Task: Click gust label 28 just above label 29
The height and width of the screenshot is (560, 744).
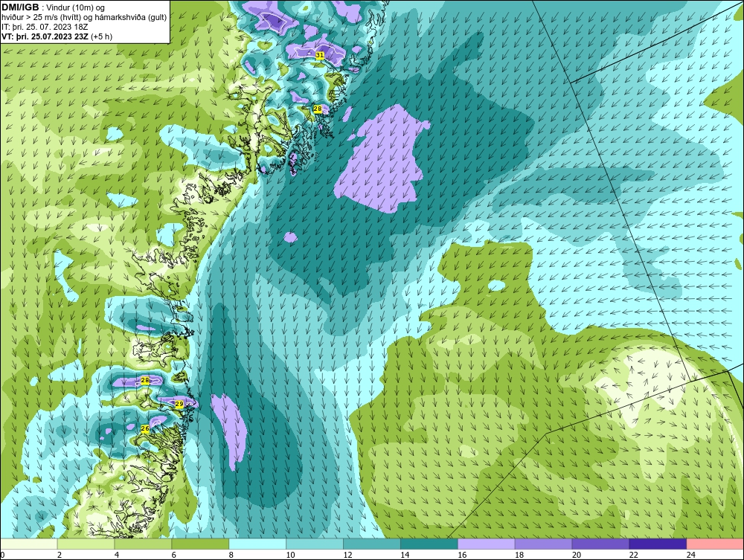Action: pos(145,380)
